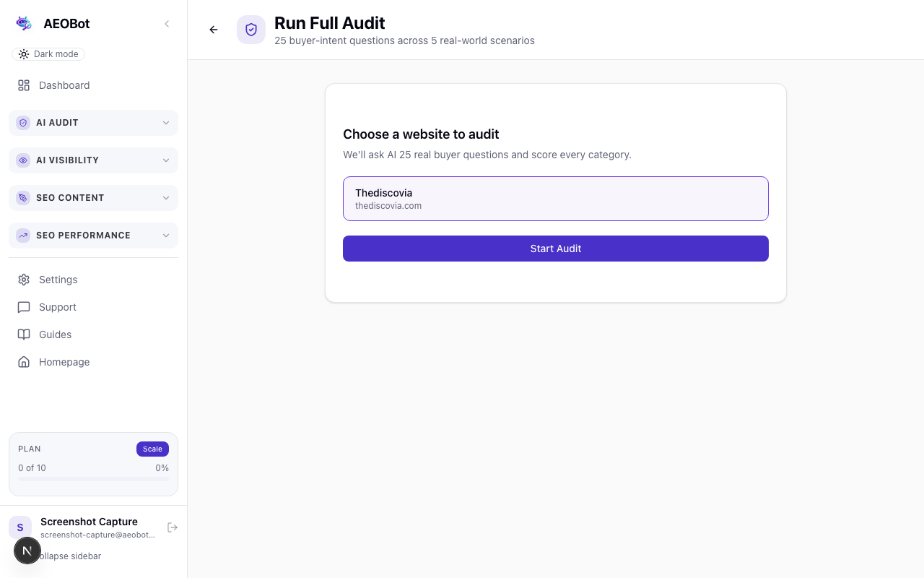The height and width of the screenshot is (578, 924).
Task: Start the audit
Action: click(556, 249)
